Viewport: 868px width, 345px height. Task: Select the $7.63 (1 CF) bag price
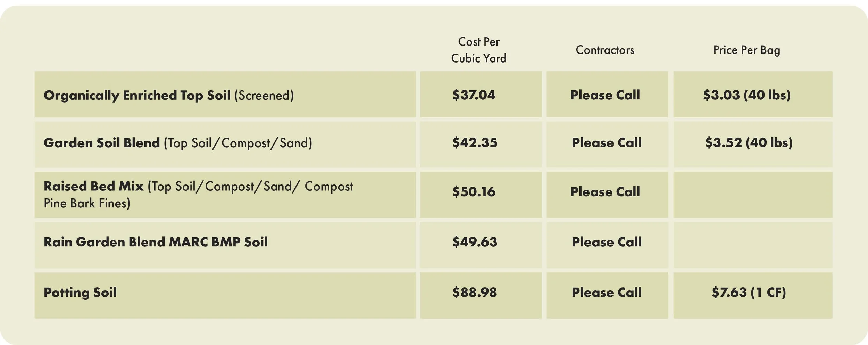click(x=749, y=292)
